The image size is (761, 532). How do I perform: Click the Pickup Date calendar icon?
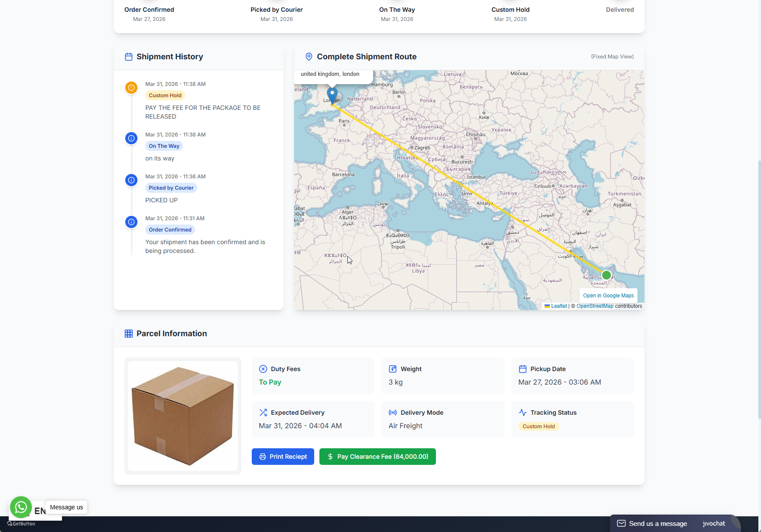(x=523, y=369)
